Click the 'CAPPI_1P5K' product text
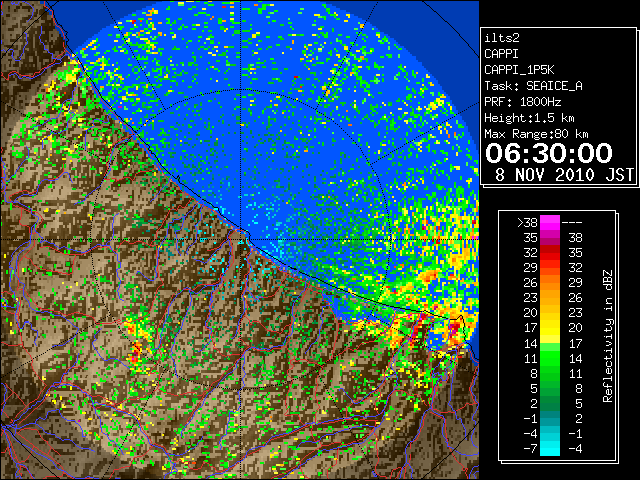The image size is (640, 480). point(519,70)
